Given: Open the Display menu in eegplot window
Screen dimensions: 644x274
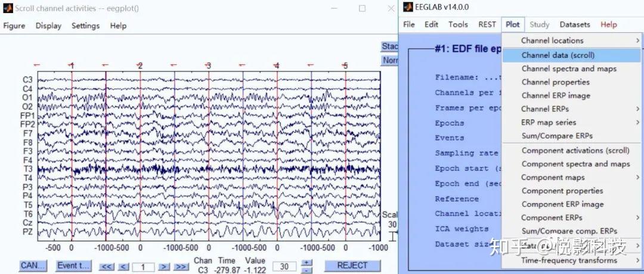Looking at the screenshot, I should [48, 26].
